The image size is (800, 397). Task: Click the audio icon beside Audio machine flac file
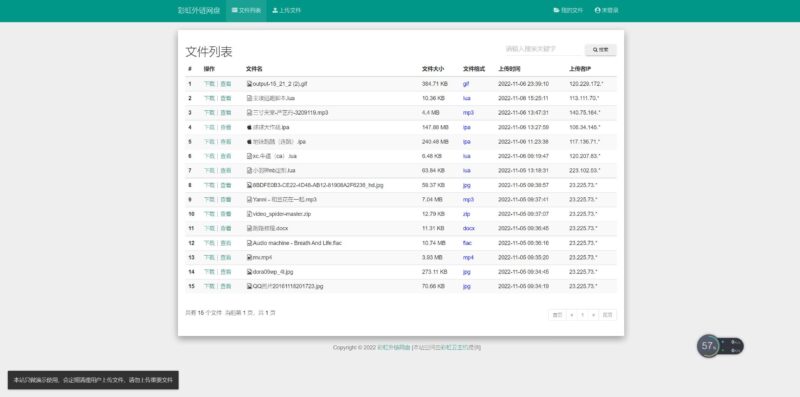249,243
